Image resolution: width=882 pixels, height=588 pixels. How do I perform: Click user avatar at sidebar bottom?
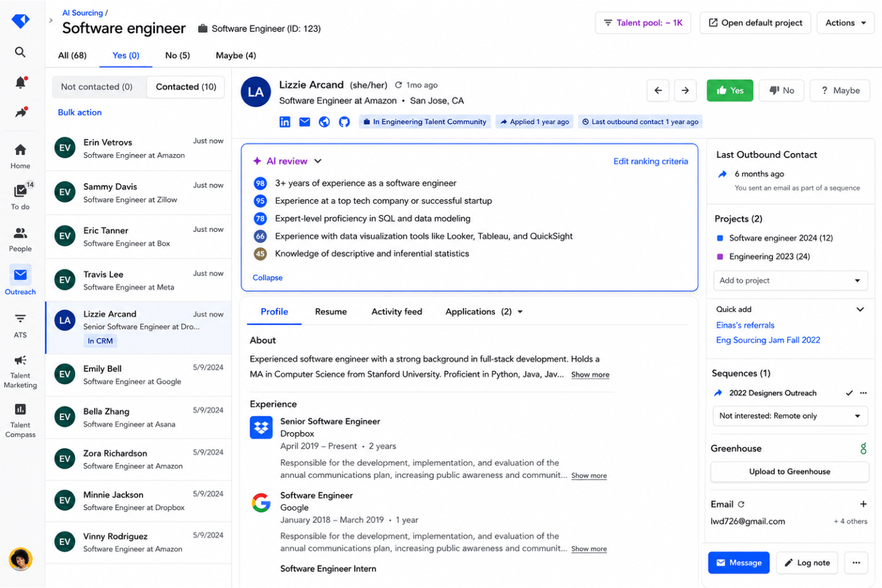click(x=20, y=559)
